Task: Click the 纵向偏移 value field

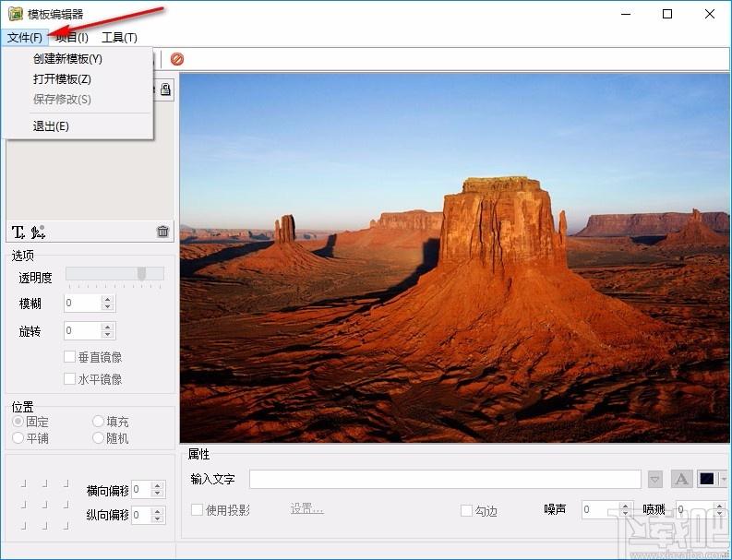Action: point(141,515)
